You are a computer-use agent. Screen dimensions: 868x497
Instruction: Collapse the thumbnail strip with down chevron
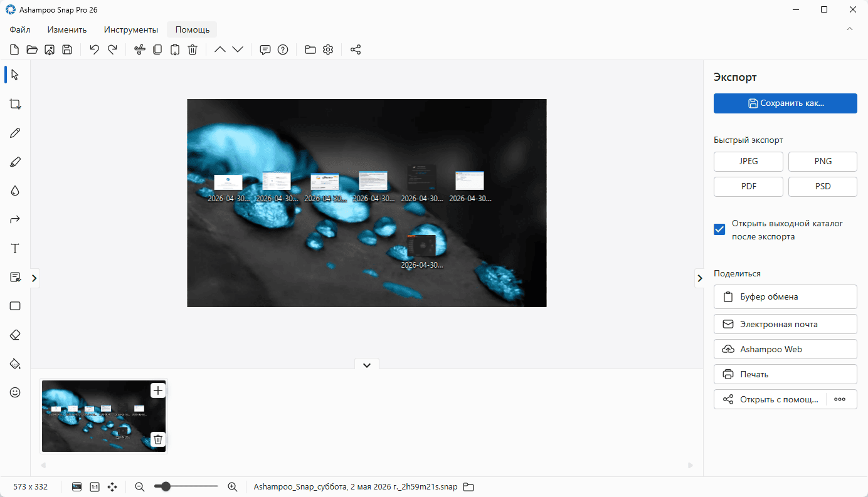[x=367, y=365]
